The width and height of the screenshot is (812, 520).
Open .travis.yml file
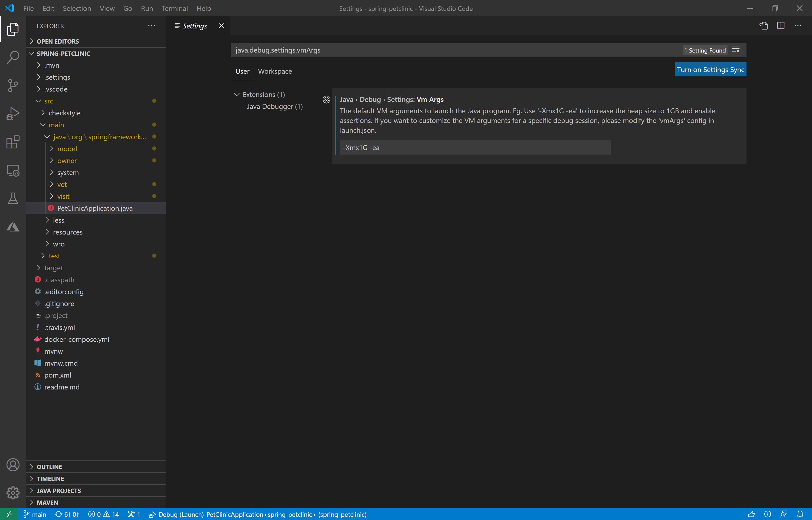[96, 327]
